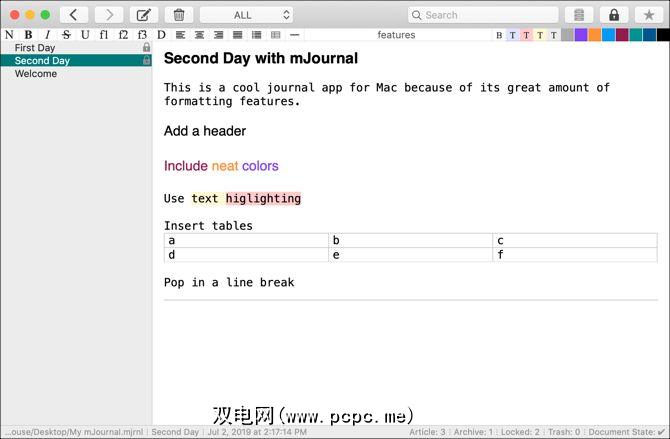Viewport: 670px width, 439px height.
Task: Choose the purple text color swatch
Action: point(581,35)
